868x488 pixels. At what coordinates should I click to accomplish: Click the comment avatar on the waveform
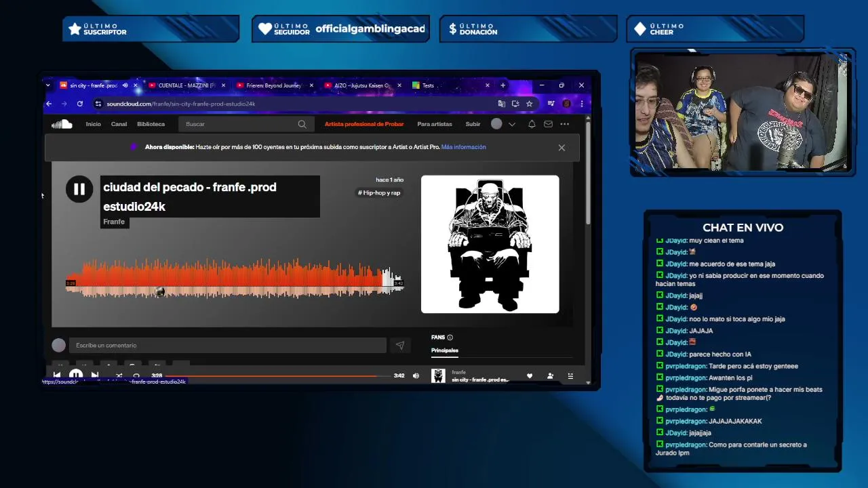click(x=160, y=292)
